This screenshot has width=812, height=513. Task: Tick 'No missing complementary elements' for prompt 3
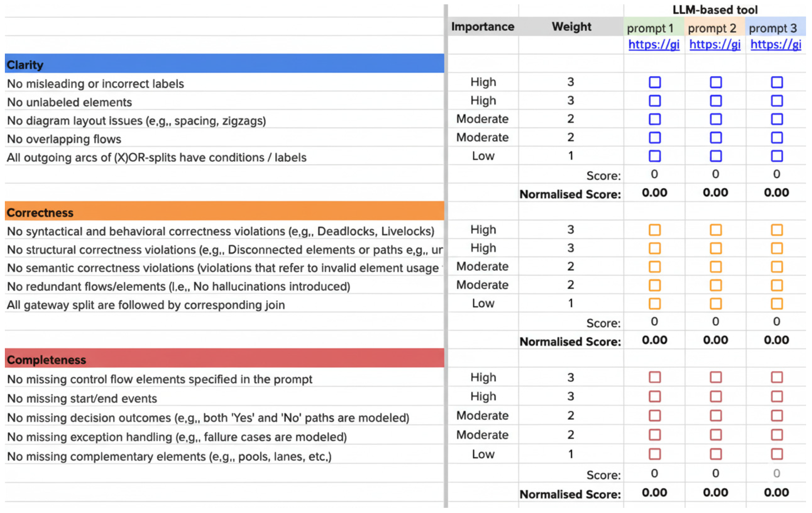point(777,454)
